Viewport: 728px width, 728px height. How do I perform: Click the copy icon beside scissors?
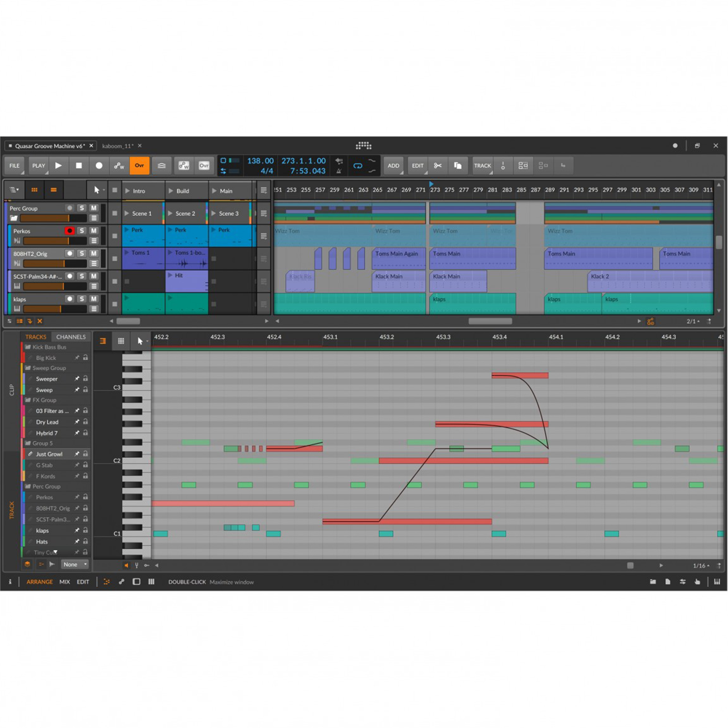(x=457, y=165)
